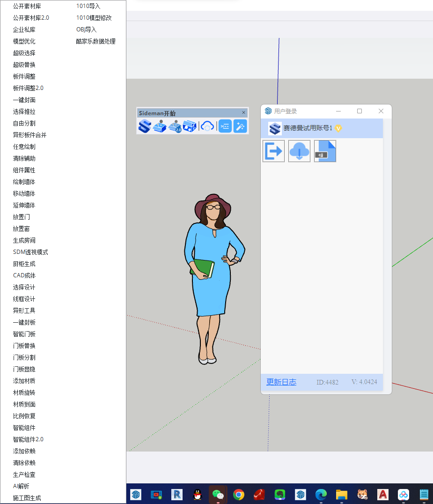Select 公开素材库 from the menu
This screenshot has width=433, height=504.
[27, 6]
